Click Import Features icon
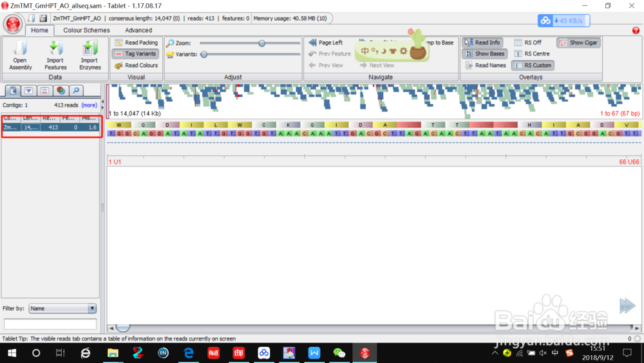Image resolution: width=644 pixels, height=363 pixels. 55,55
